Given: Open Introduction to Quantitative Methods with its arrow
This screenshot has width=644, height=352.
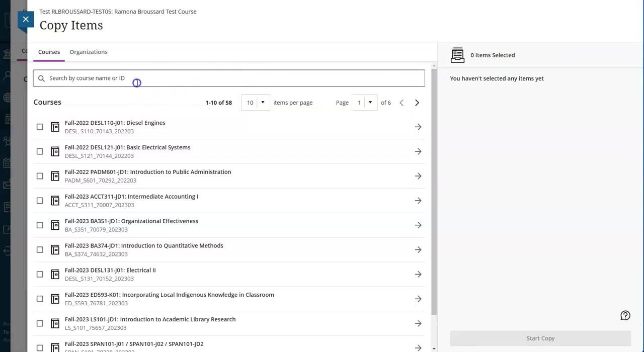Looking at the screenshot, I should 418,250.
